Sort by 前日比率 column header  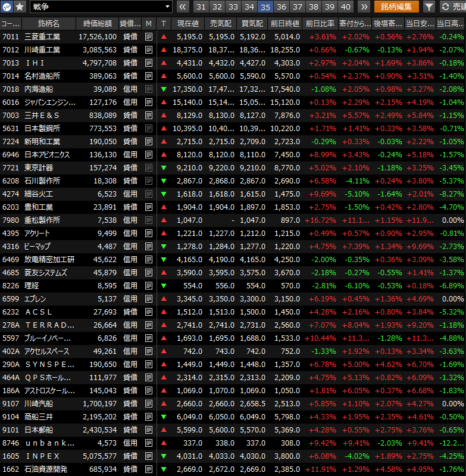click(320, 24)
